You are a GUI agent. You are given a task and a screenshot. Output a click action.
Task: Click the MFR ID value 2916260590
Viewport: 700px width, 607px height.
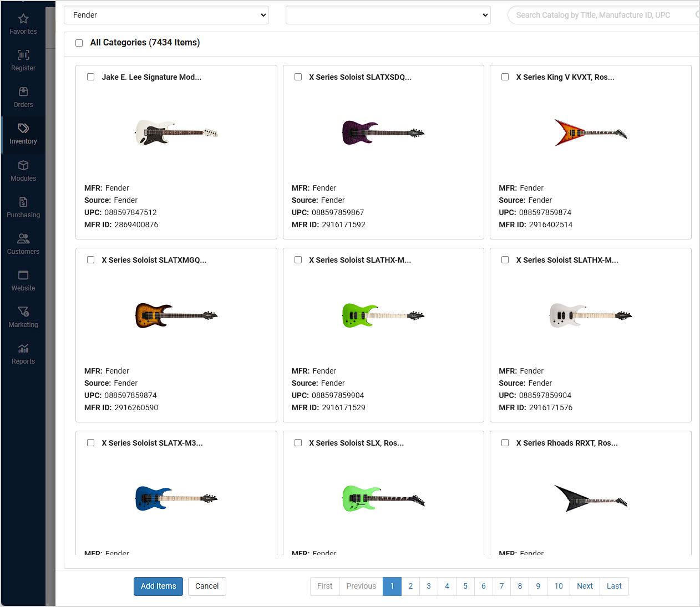pyautogui.click(x=136, y=407)
